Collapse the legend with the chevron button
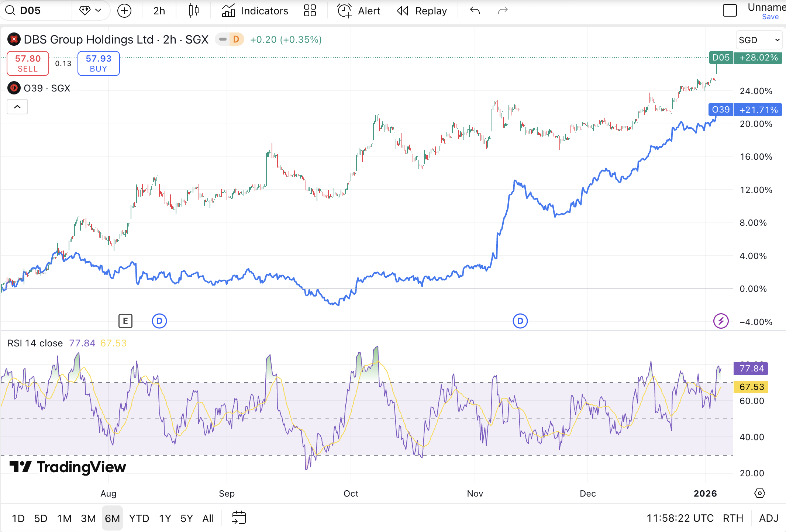Viewport: 786px width, 532px height. 17,107
